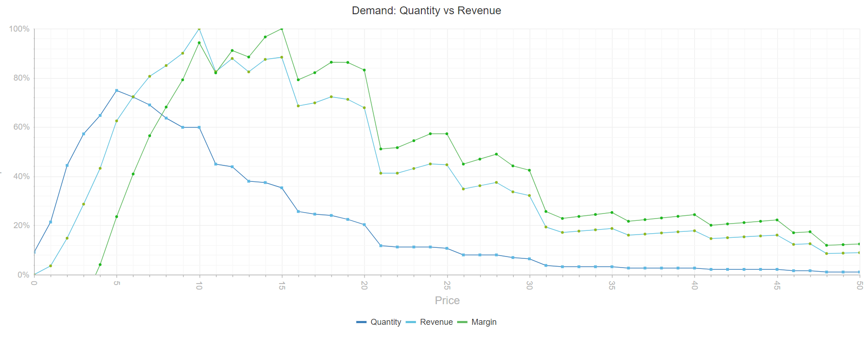Click the 'Price' x-axis label
868x339 pixels.
[447, 301]
